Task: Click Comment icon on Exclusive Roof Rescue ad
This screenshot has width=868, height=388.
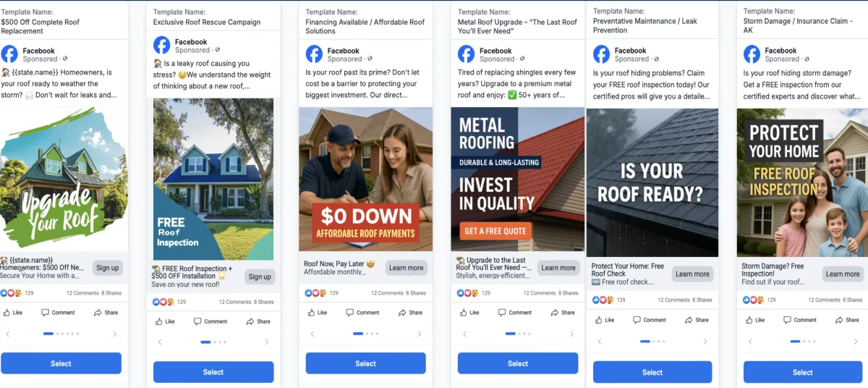Action: (197, 321)
